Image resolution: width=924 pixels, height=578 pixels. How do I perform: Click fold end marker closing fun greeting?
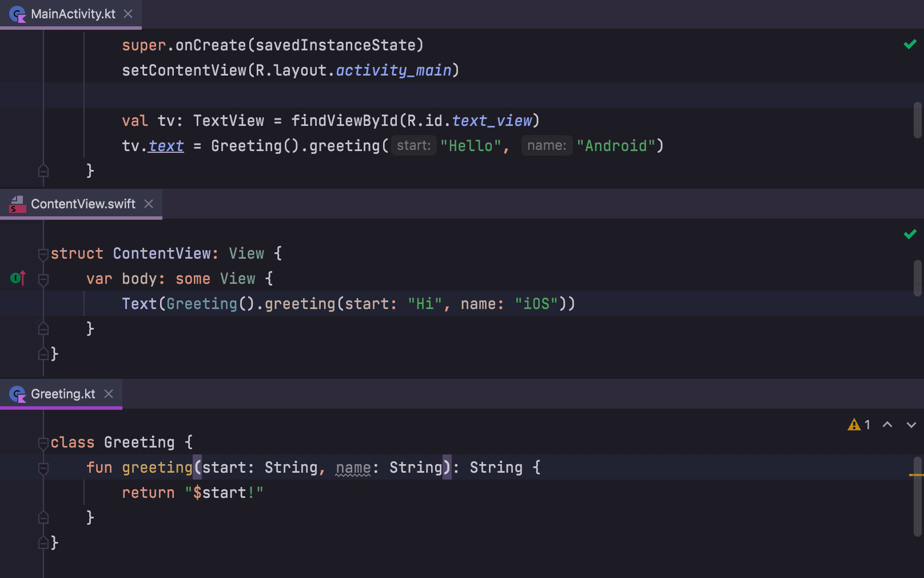coord(43,517)
